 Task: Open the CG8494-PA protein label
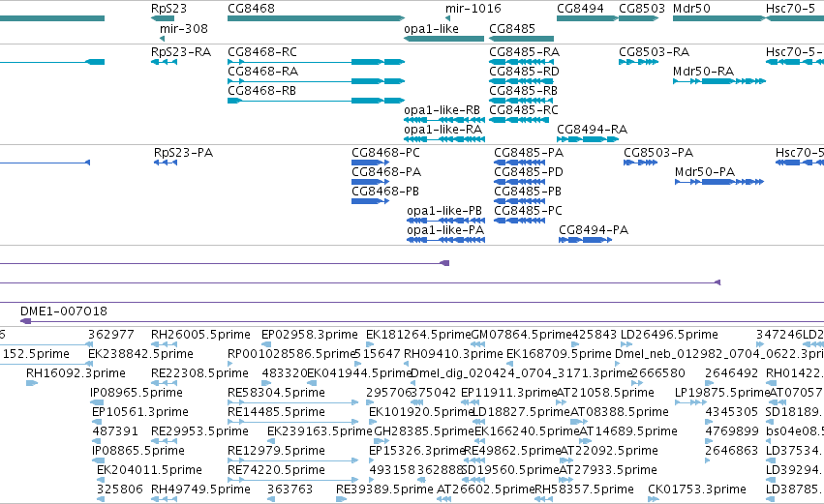[594, 230]
